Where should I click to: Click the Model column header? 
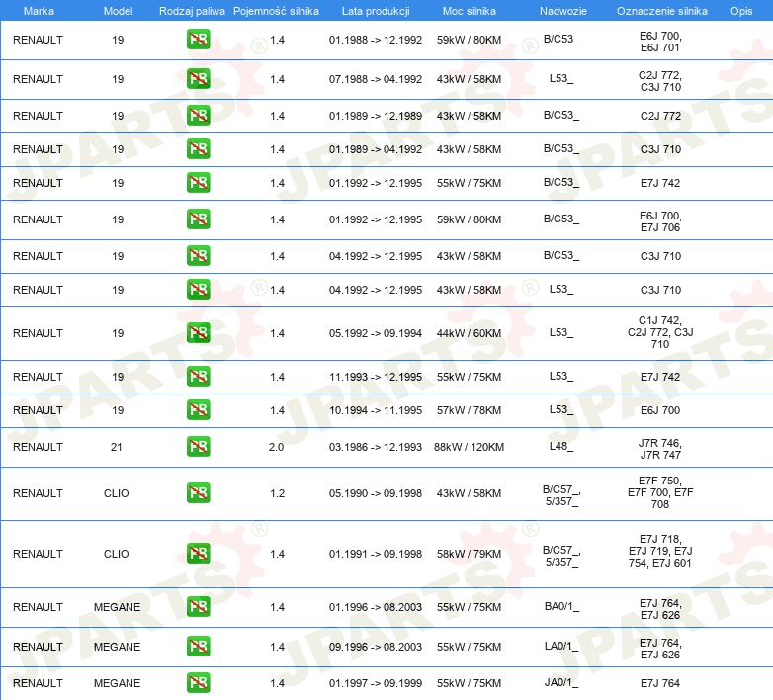tap(118, 11)
